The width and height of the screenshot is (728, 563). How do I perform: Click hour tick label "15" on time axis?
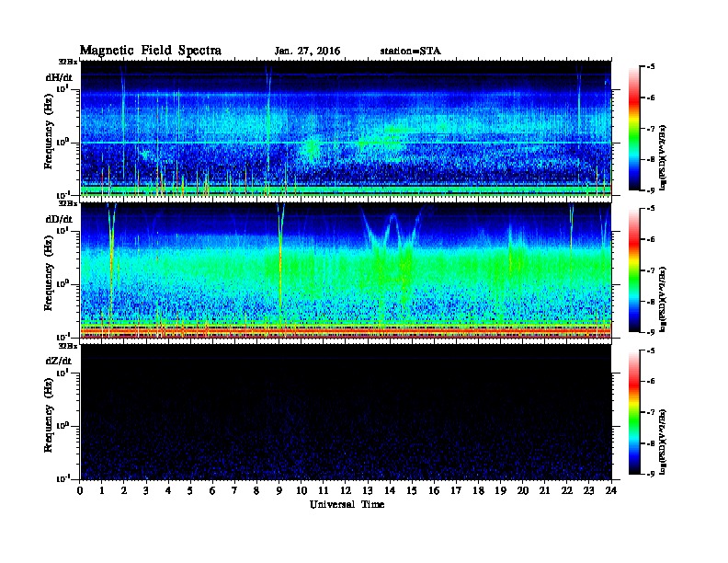pyautogui.click(x=412, y=491)
